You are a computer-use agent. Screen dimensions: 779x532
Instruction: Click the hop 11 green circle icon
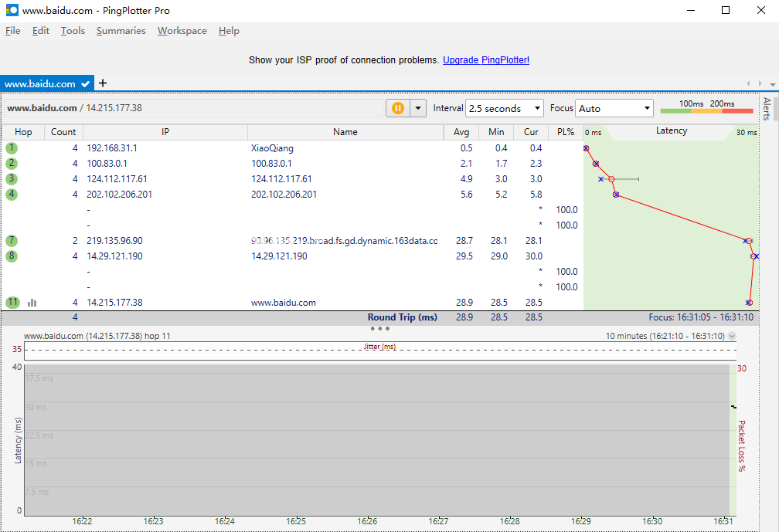tap(12, 302)
